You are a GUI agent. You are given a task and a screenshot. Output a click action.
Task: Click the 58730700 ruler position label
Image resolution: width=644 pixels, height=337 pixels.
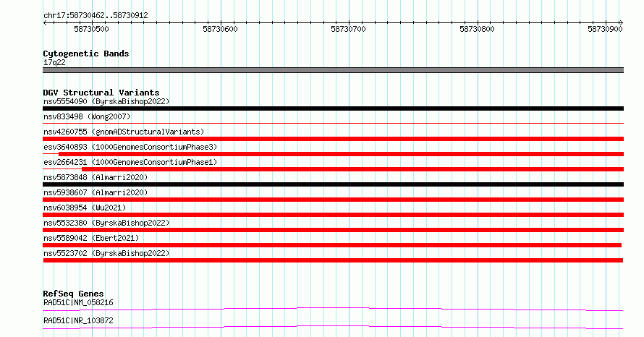[348, 29]
